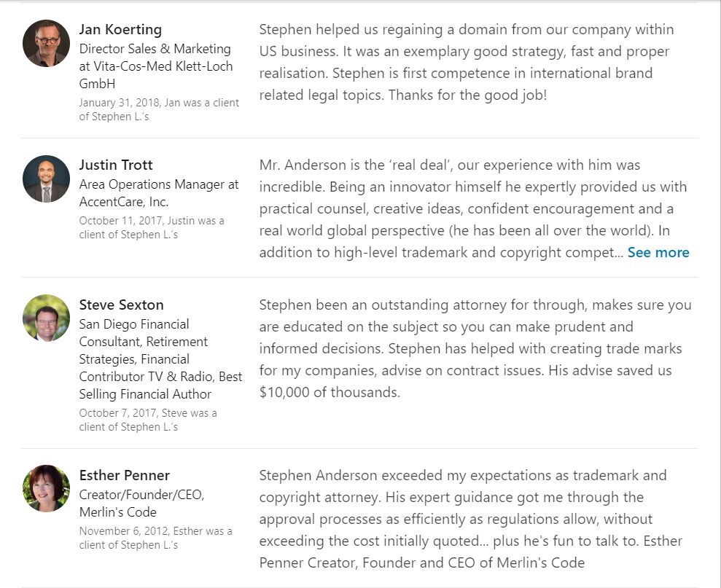
Task: Select Jan's Director Sales & Marketing headline
Action: pos(156,66)
